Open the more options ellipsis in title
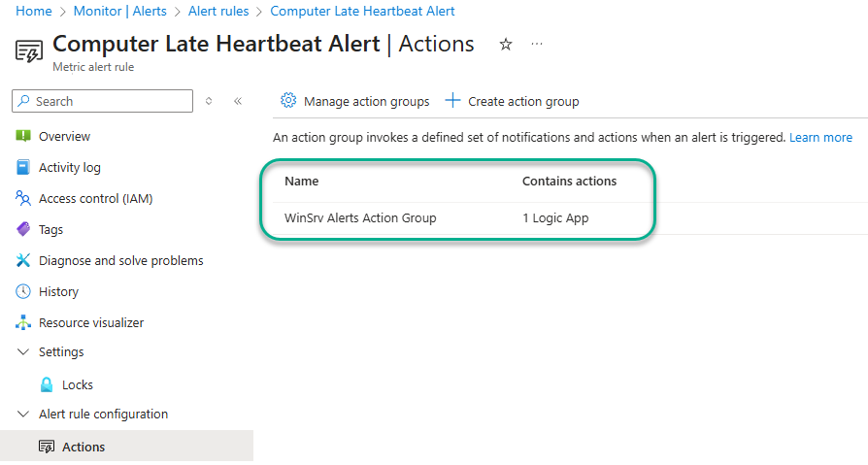 pos(537,44)
